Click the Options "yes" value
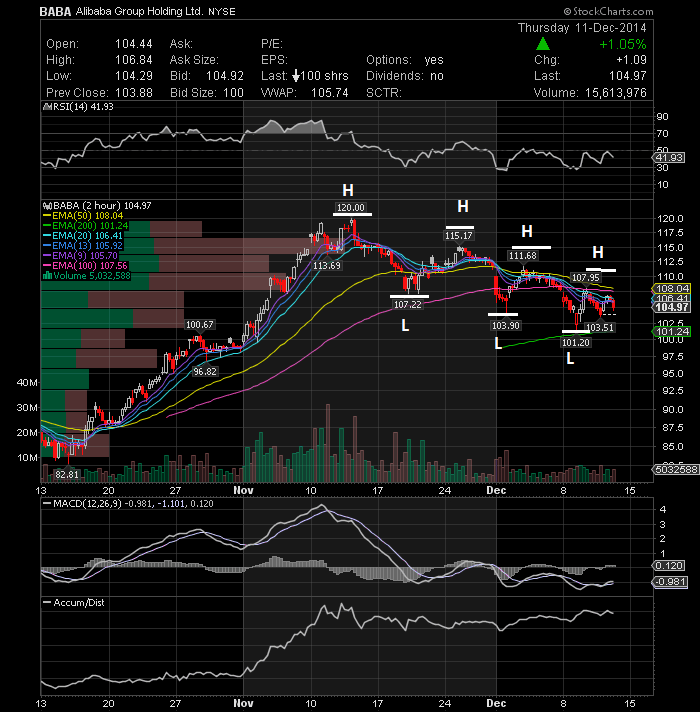 (434, 60)
